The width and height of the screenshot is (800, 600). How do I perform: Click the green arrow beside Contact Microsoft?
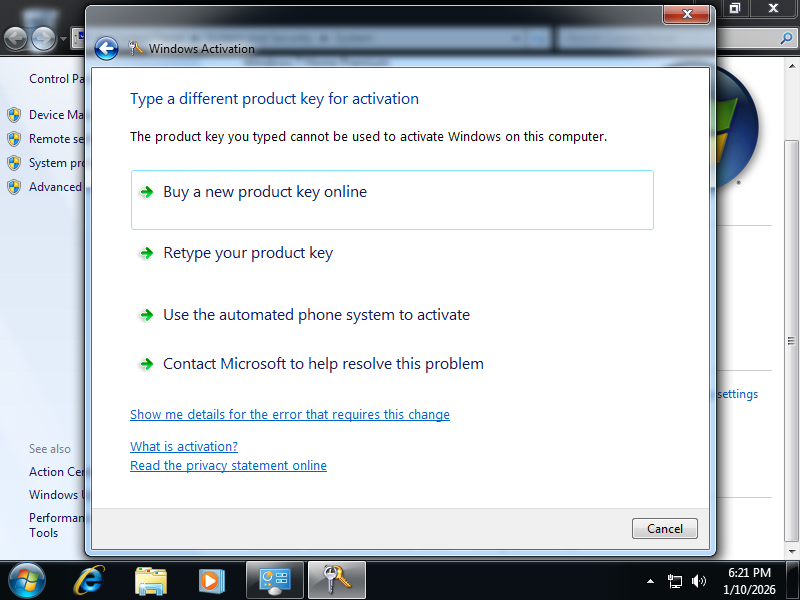(x=146, y=364)
